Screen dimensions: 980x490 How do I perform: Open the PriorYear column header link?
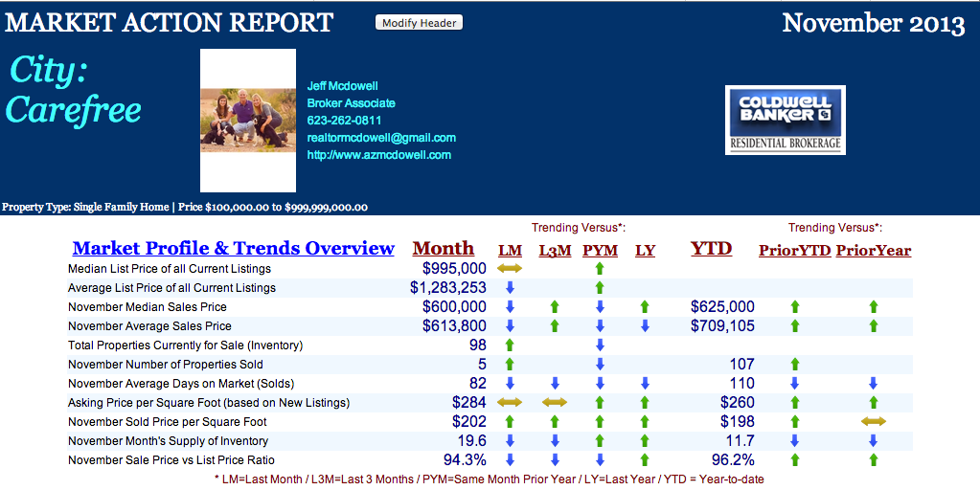pyautogui.click(x=873, y=251)
